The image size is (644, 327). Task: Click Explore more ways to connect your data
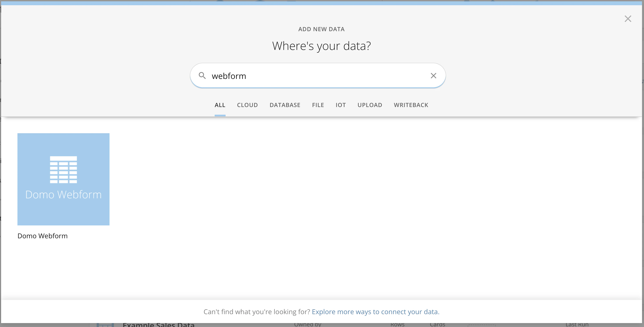375,312
